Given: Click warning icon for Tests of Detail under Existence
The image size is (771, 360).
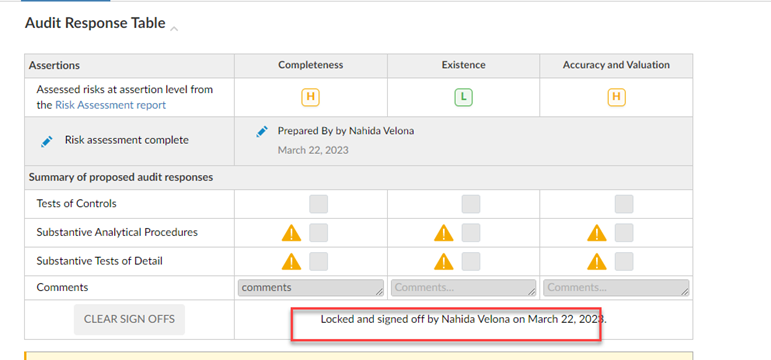Looking at the screenshot, I should (x=444, y=261).
